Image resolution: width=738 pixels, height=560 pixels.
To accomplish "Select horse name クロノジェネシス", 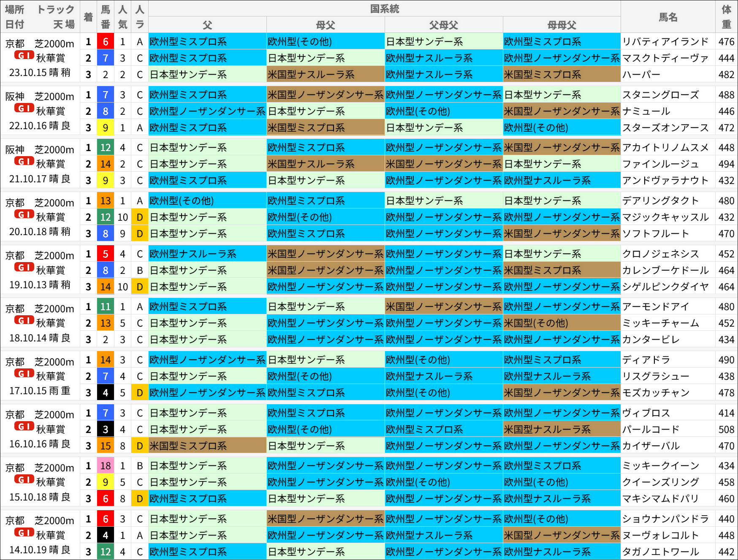I will (x=661, y=254).
